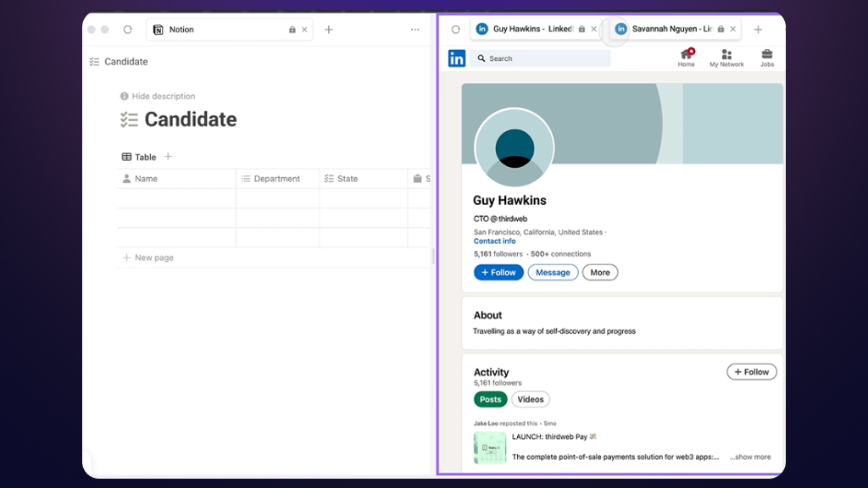Open My Network icon
The height and width of the screenshot is (488, 868).
pos(726,57)
